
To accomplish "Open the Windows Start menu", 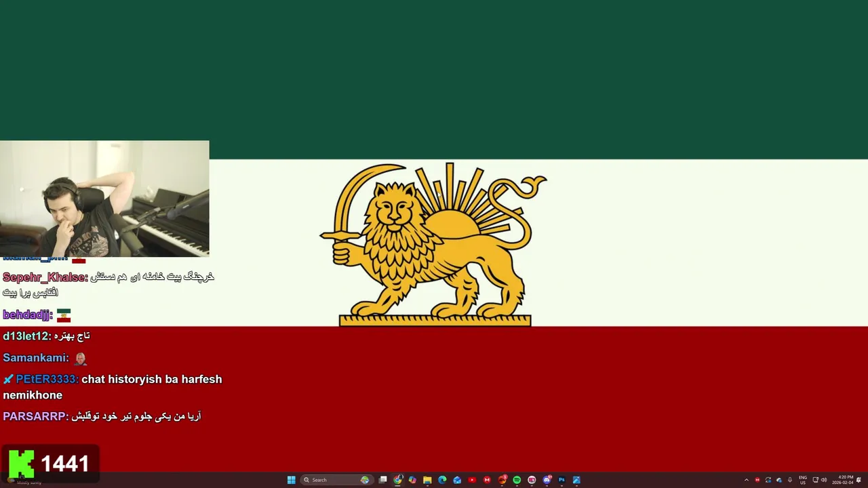I will point(292,480).
